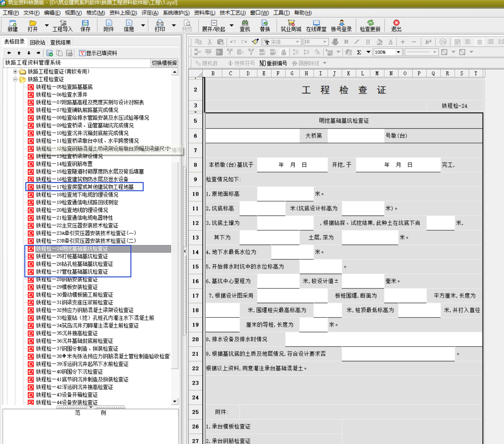The image size is (504, 444).
Task: Click the delete table icon in the catalog toolbar
Action: pyautogui.click(x=69, y=53)
